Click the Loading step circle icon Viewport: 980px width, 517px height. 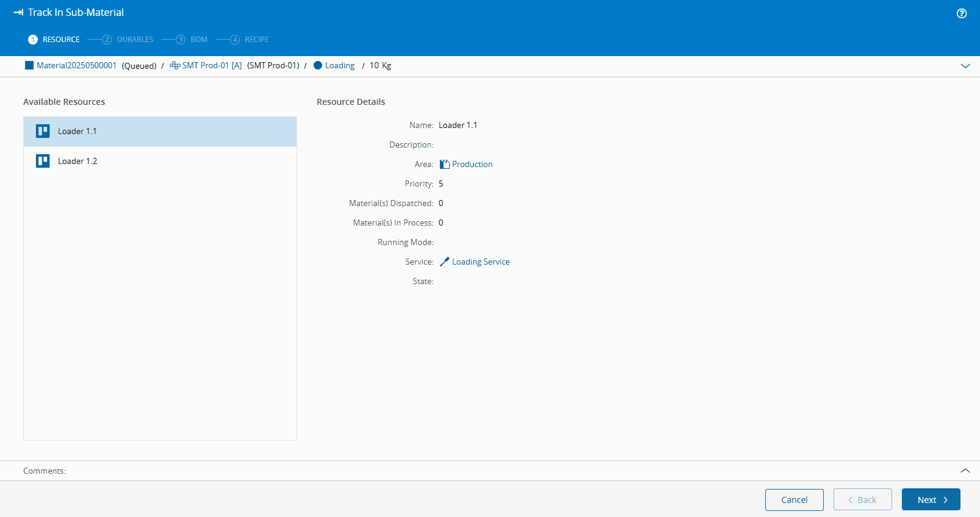pos(318,65)
